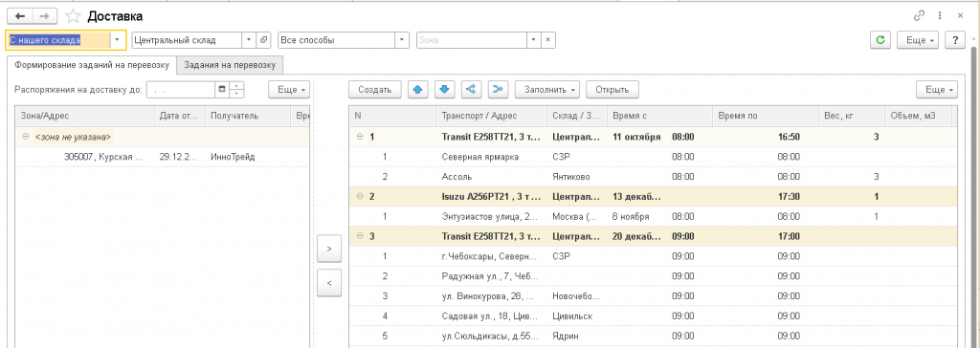Select the ИнноТрейд recipient cell
The height and width of the screenshot is (348, 980).
[x=248, y=157]
